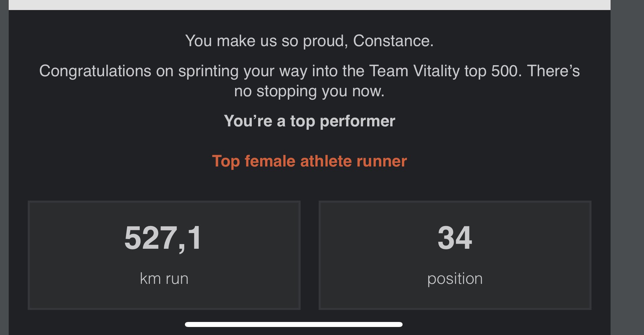The width and height of the screenshot is (644, 335).
Task: Tap the word "female" in the orange title
Action: click(x=270, y=161)
